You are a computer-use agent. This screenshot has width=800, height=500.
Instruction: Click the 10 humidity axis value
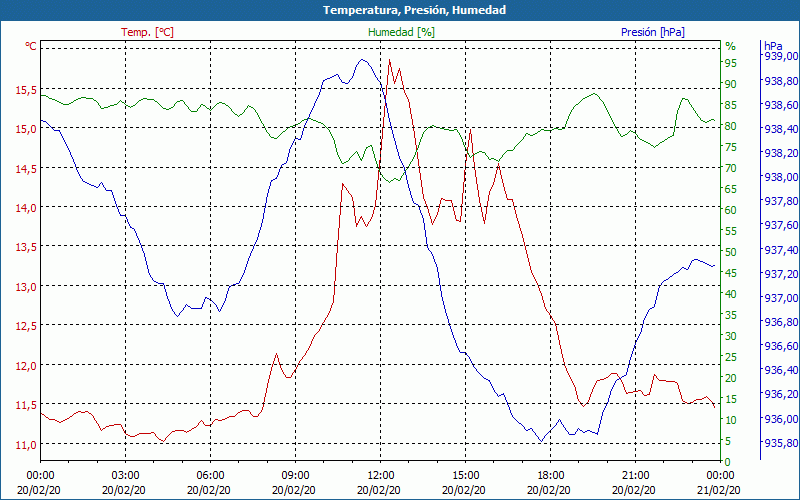731,420
